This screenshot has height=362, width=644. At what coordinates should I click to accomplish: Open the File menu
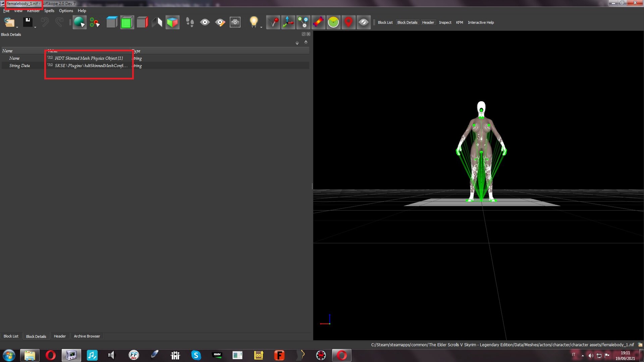6,11
